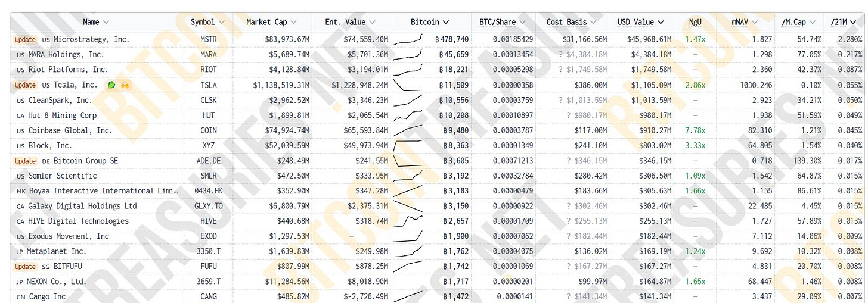Open NEXON Co., Ltd. link

pyautogui.click(x=57, y=282)
